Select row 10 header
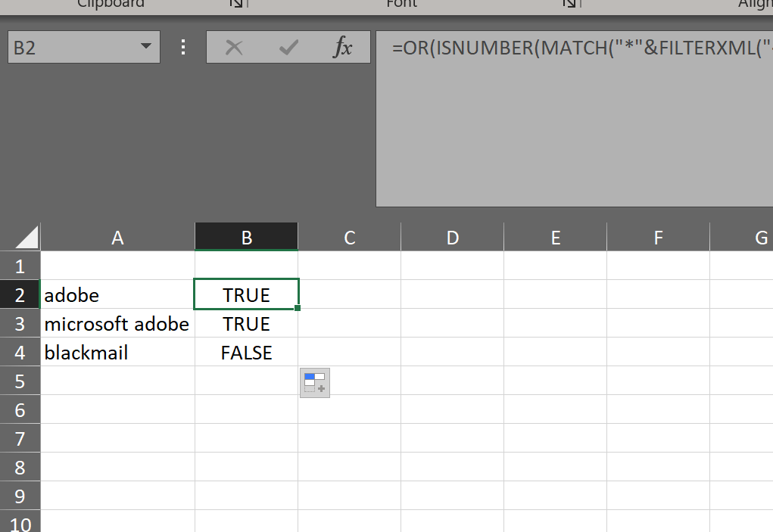This screenshot has width=773, height=532. pyautogui.click(x=20, y=521)
